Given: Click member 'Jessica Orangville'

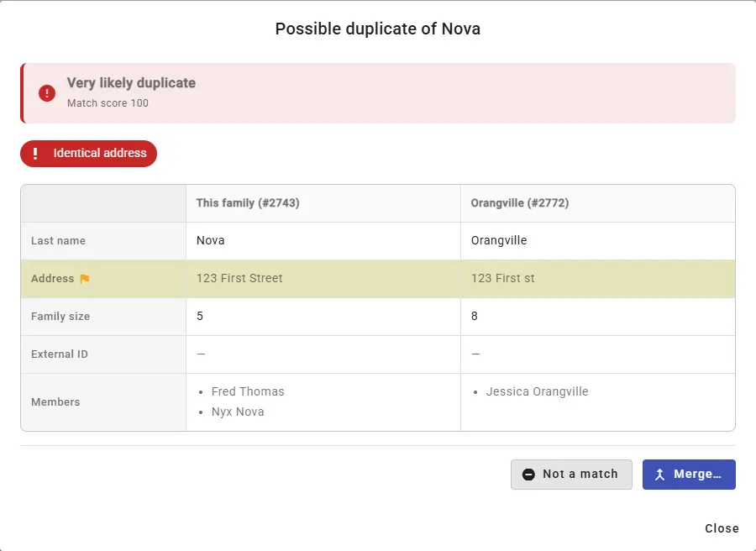Looking at the screenshot, I should [x=537, y=391].
